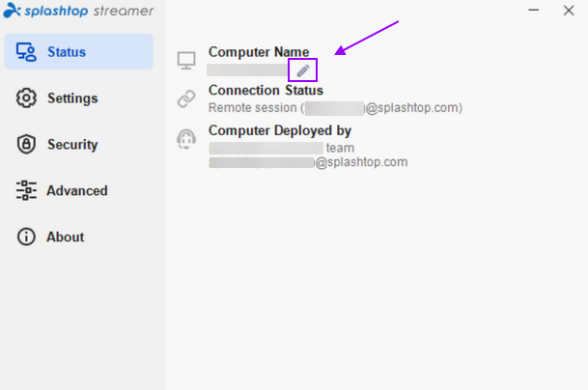Viewport: 588px width, 390px height.
Task: Click the About info circle icon
Action: tap(26, 237)
